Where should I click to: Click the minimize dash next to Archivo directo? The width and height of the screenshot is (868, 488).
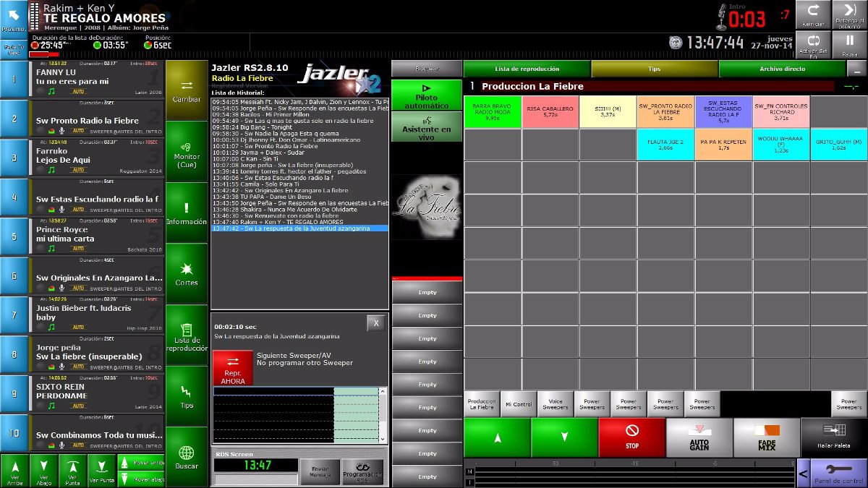pyautogui.click(x=856, y=69)
